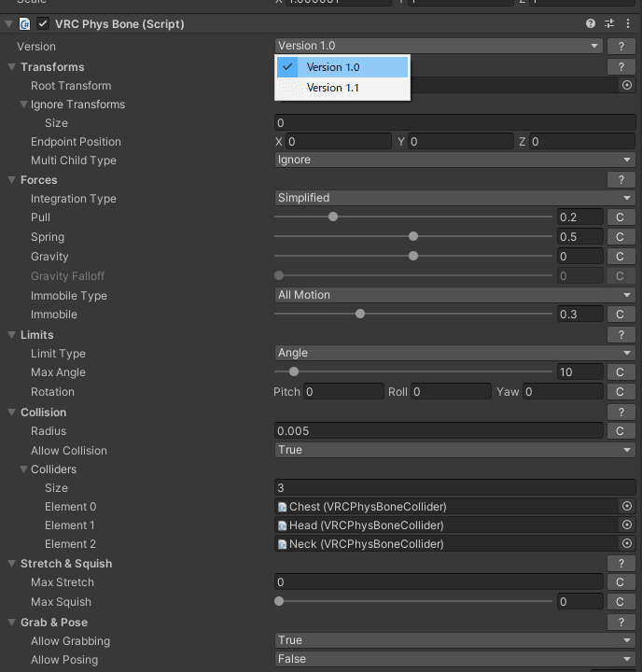Image resolution: width=642 pixels, height=672 pixels.
Task: Click the Collision section help button
Action: pos(621,412)
